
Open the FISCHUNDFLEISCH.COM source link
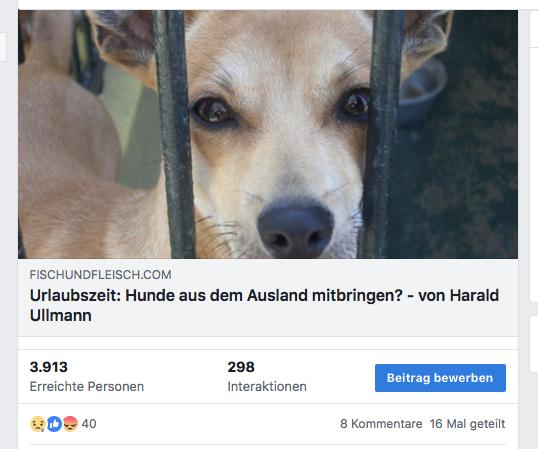[100, 275]
